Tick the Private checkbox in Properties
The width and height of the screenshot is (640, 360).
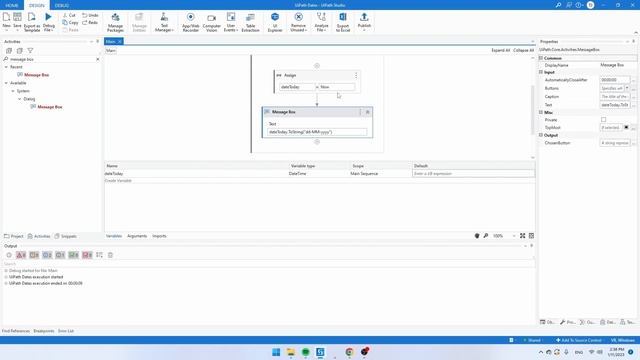pos(603,120)
